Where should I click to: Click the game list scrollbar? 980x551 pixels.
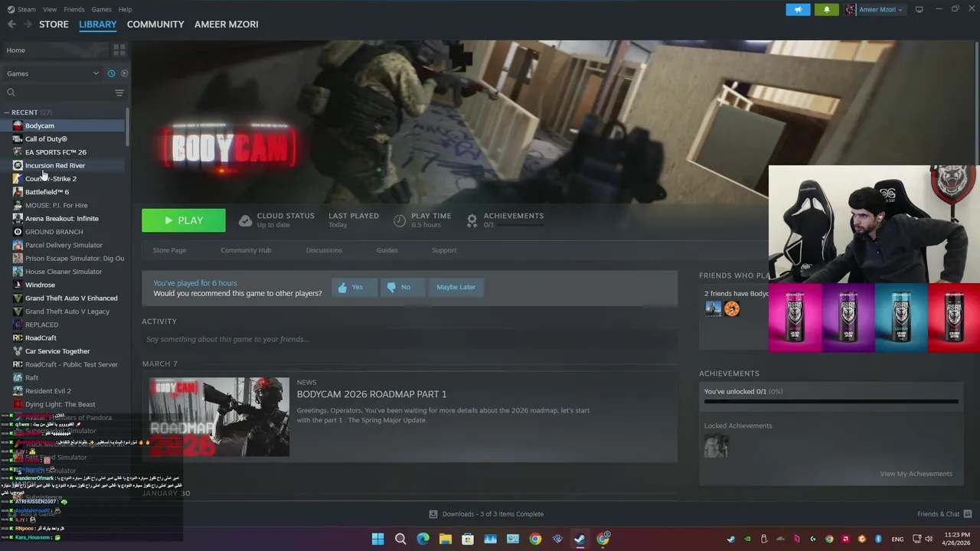tap(127, 126)
